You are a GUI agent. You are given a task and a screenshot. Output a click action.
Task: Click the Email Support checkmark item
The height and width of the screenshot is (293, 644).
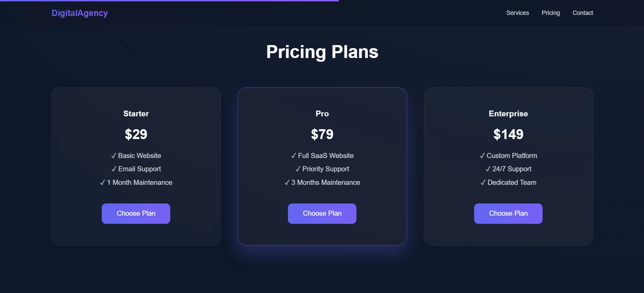(136, 169)
